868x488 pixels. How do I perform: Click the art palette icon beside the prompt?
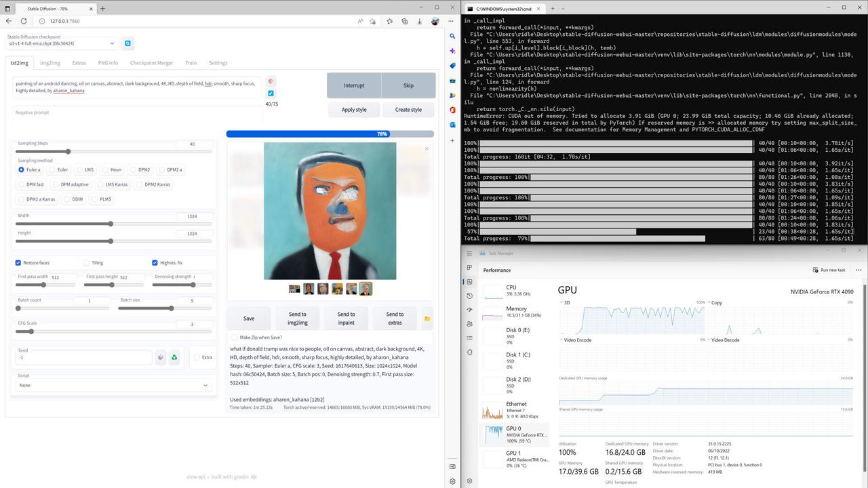(271, 81)
